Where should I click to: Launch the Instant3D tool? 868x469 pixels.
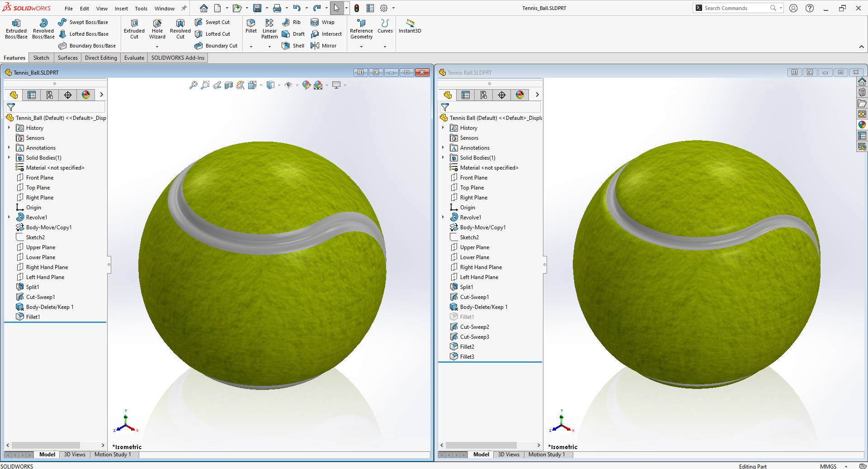click(x=410, y=26)
